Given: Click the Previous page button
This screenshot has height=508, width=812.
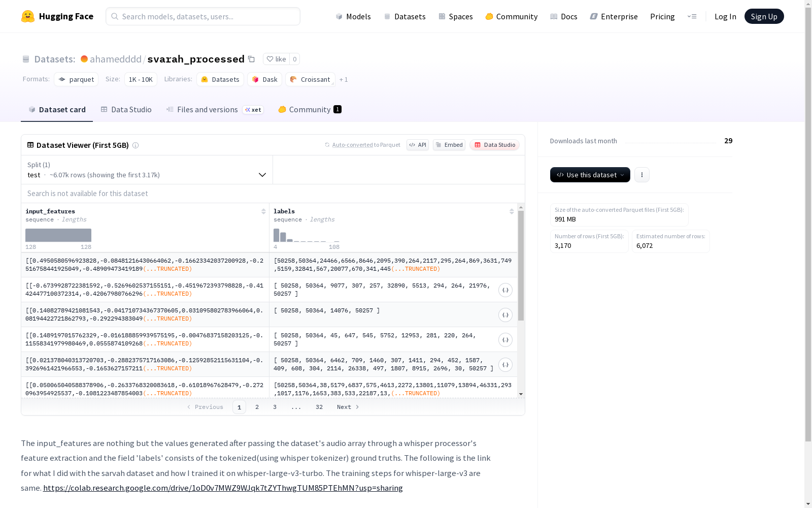Looking at the screenshot, I should (x=205, y=407).
